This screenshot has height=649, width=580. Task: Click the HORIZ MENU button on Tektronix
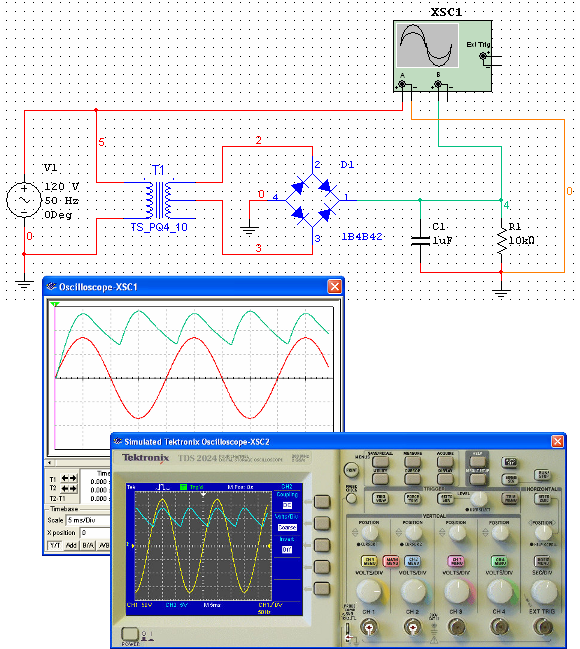(x=542, y=561)
